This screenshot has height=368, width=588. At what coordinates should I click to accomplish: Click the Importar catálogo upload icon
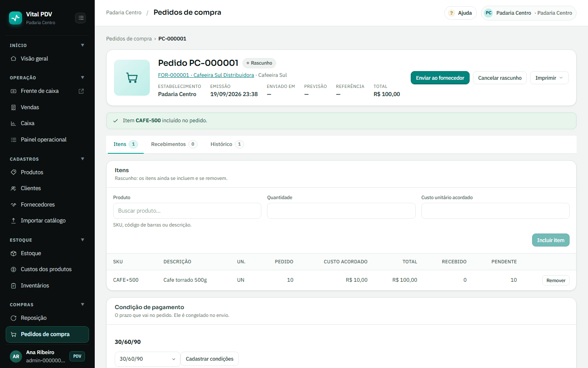(x=13, y=221)
